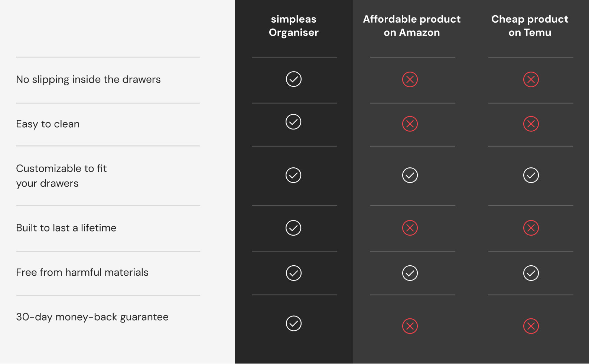The width and height of the screenshot is (589, 364).
Task: Click the Free from harmful materials label
Action: click(82, 272)
